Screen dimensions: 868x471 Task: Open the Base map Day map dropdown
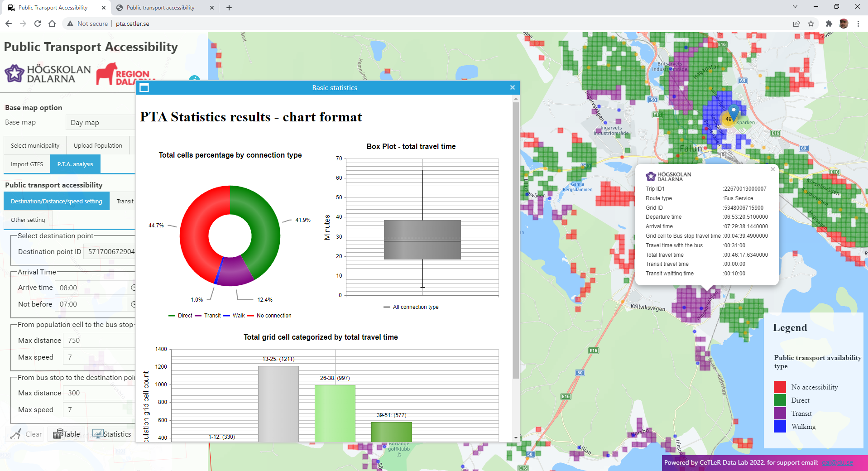[101, 123]
